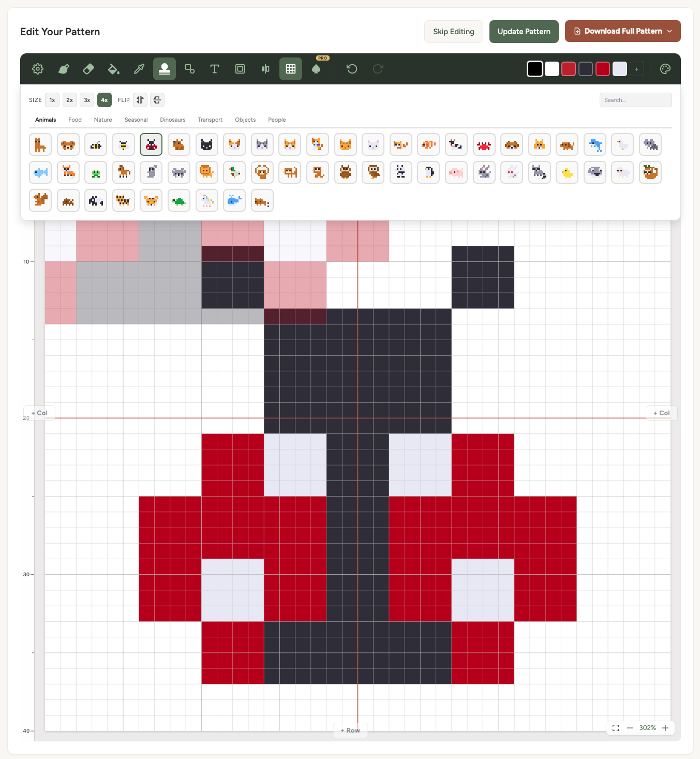Select the eyedropper color picker tool
The height and width of the screenshot is (759, 700).
(x=139, y=69)
